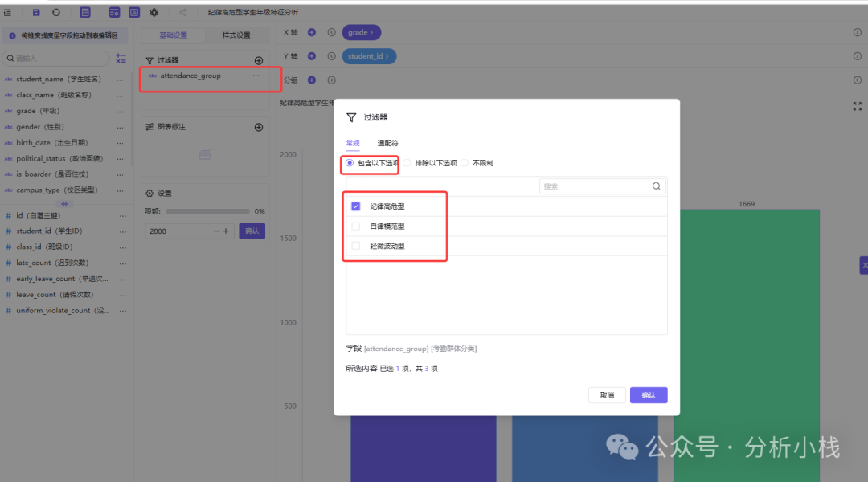Image resolution: width=868 pixels, height=482 pixels.
Task: Increase the limit value with plus
Action: pyautogui.click(x=226, y=231)
